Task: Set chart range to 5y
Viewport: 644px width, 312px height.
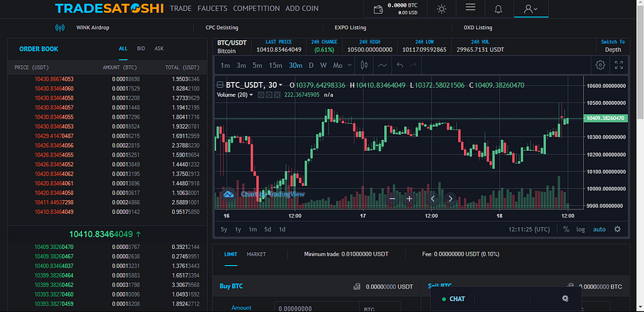Action: coord(224,229)
